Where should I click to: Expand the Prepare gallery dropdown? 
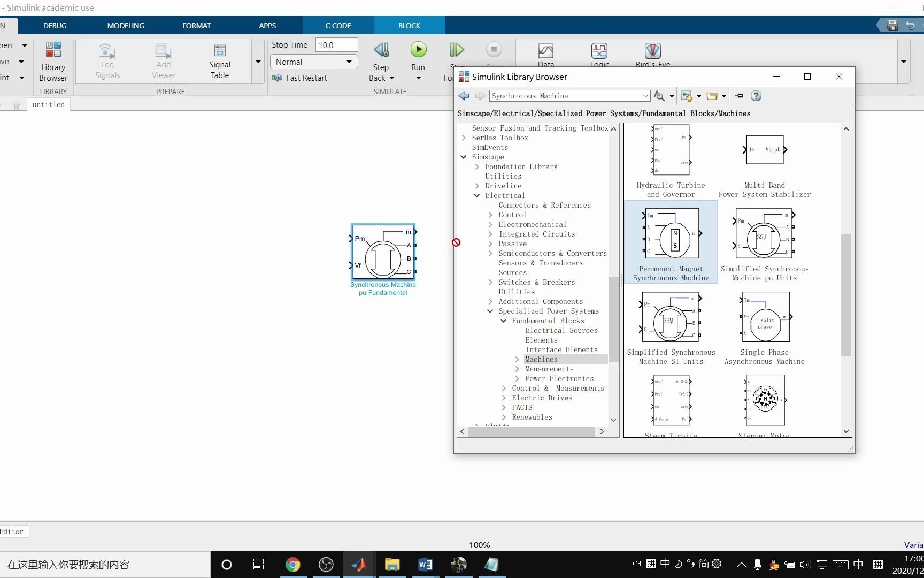pos(258,62)
